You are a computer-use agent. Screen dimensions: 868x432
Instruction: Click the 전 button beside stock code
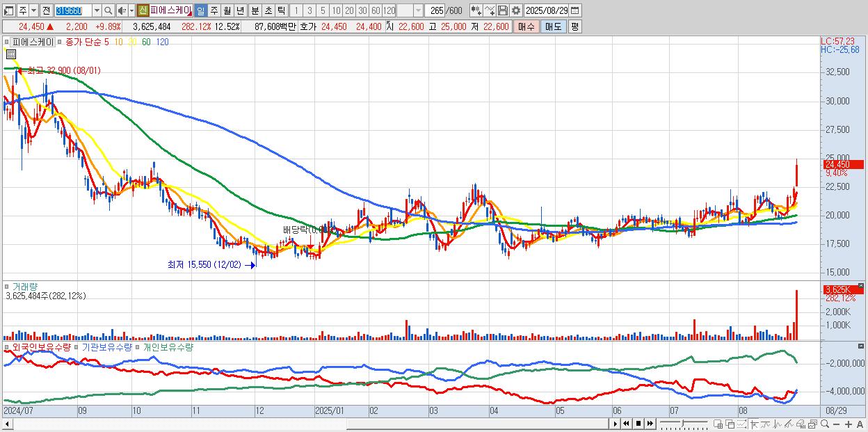[x=46, y=10]
